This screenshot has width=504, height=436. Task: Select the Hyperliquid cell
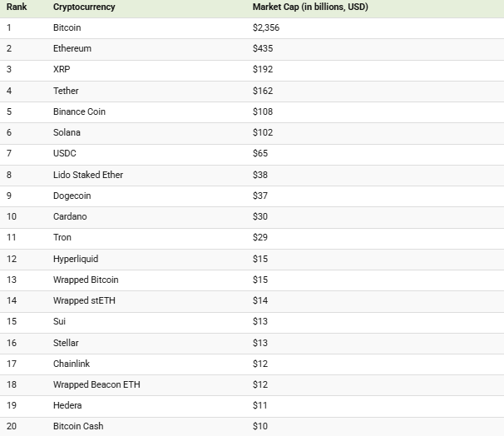pyautogui.click(x=76, y=259)
